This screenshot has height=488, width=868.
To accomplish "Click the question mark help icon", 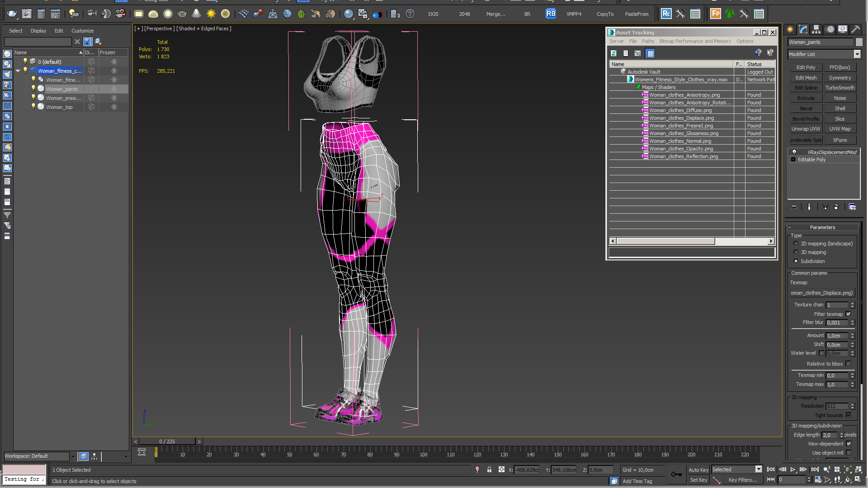I will click(410, 14).
